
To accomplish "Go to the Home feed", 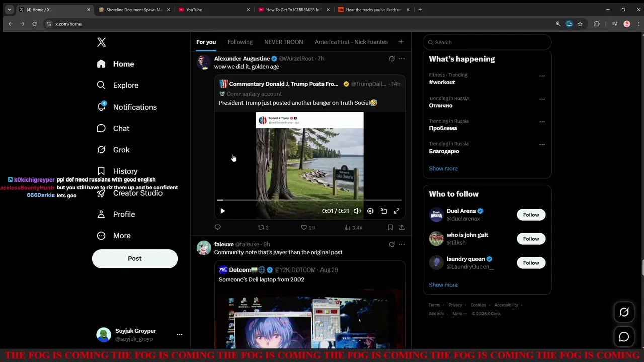I will point(116,64).
